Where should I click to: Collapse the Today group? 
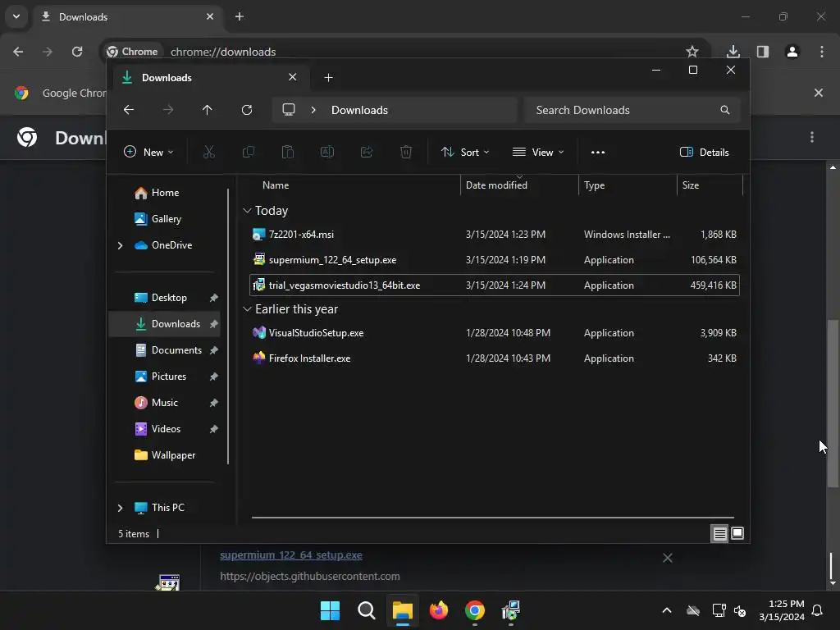(247, 211)
